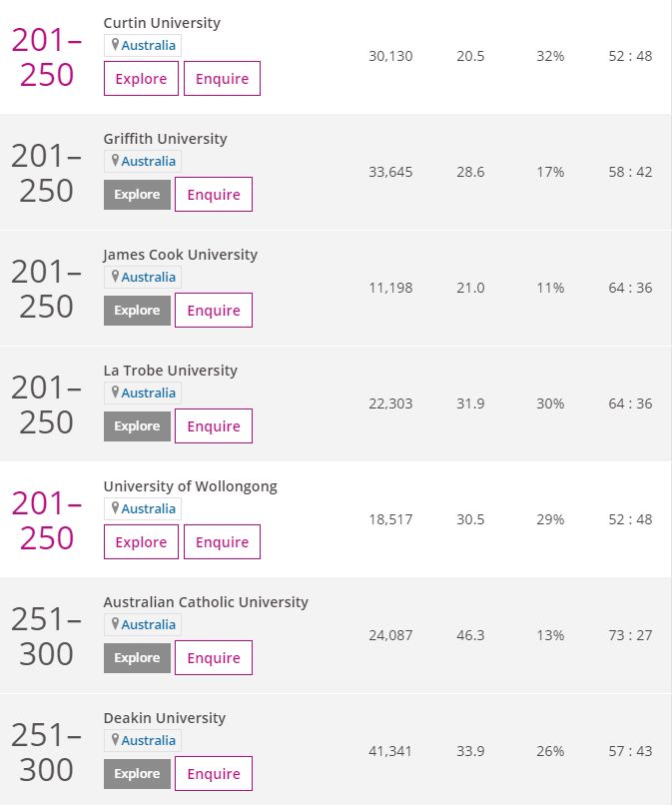Enquire about Australian Catholic University

pyautogui.click(x=214, y=657)
